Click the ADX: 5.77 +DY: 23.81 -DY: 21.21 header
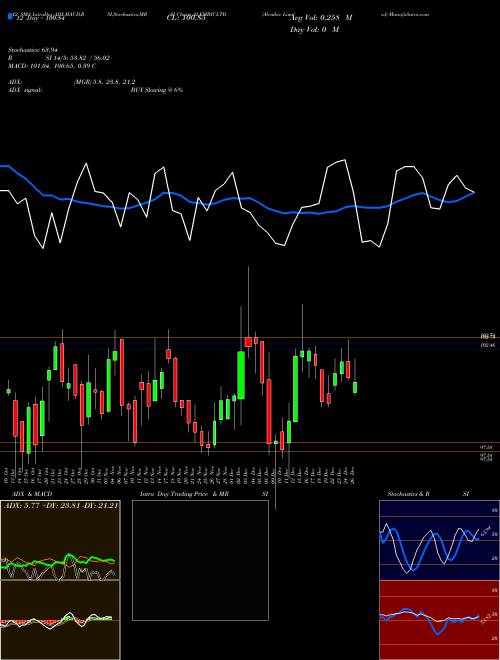 click(61, 506)
